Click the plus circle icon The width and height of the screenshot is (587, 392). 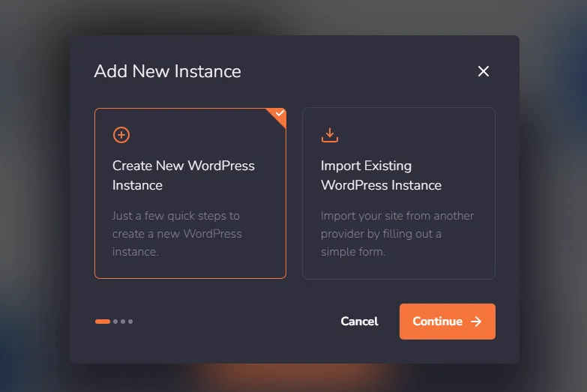121,135
